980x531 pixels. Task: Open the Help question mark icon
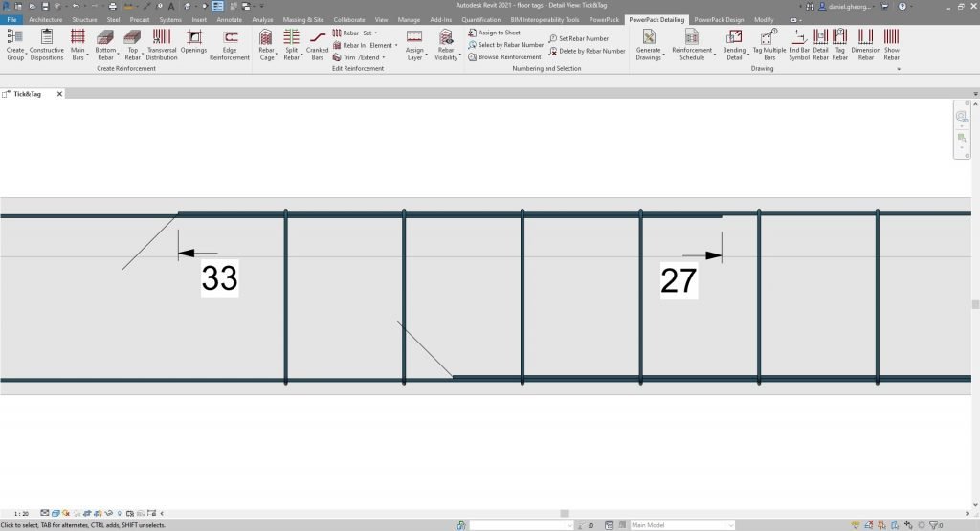[x=902, y=7]
